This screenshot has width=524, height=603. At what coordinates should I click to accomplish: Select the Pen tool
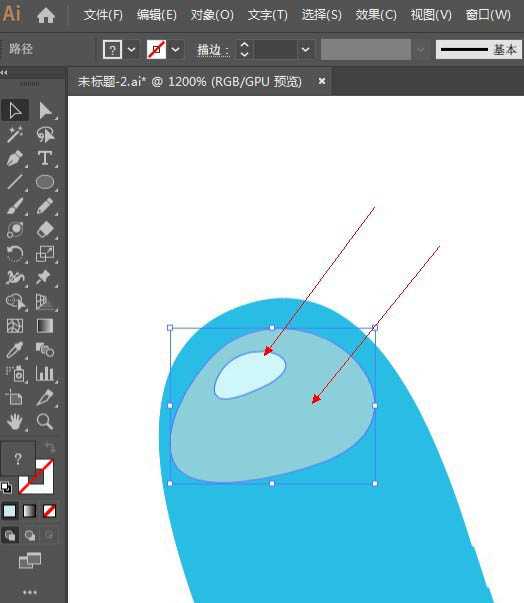tap(15, 158)
